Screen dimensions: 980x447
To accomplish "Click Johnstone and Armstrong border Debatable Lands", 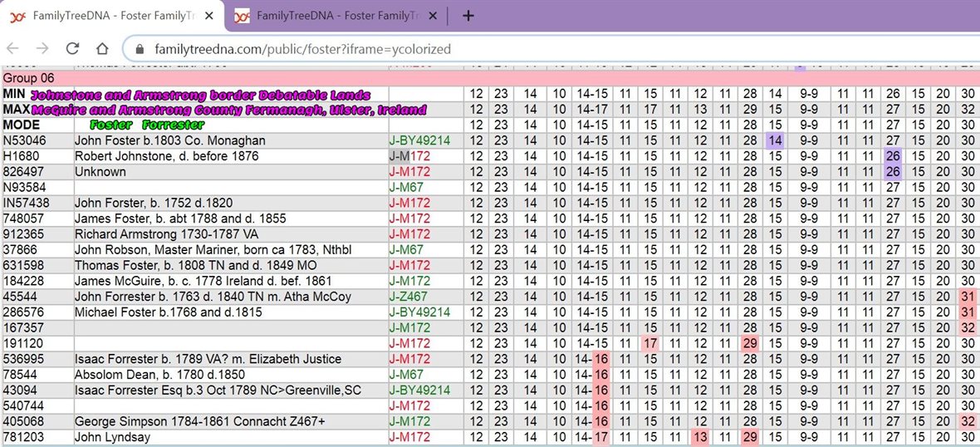I will tap(201, 96).
